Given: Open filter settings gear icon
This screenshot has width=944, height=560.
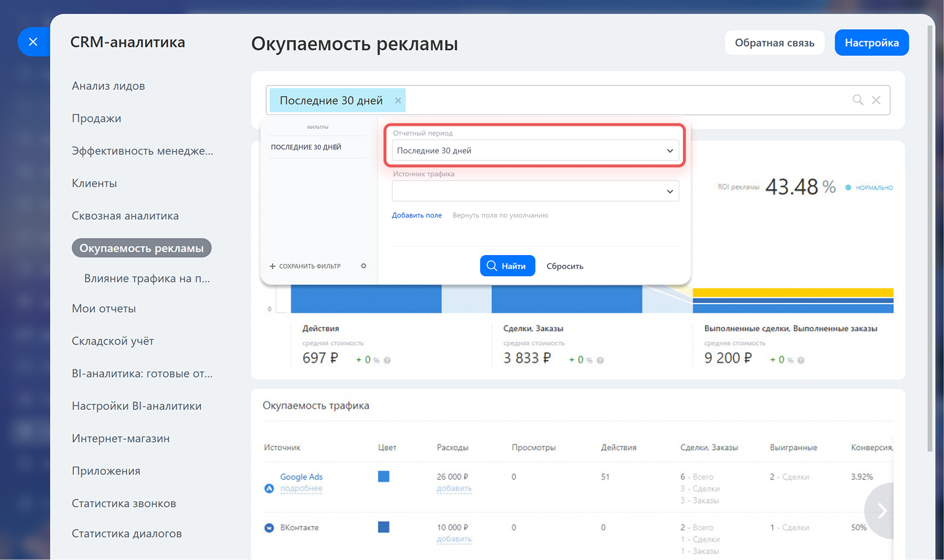Looking at the screenshot, I should (x=363, y=266).
